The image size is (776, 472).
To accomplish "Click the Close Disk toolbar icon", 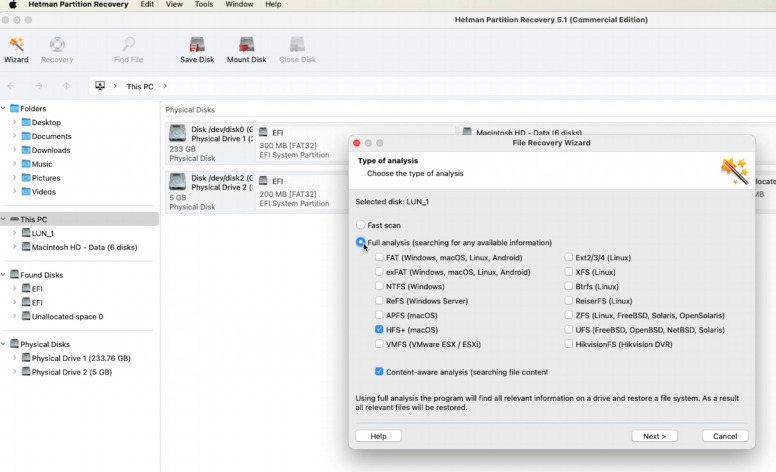I will coord(297,50).
